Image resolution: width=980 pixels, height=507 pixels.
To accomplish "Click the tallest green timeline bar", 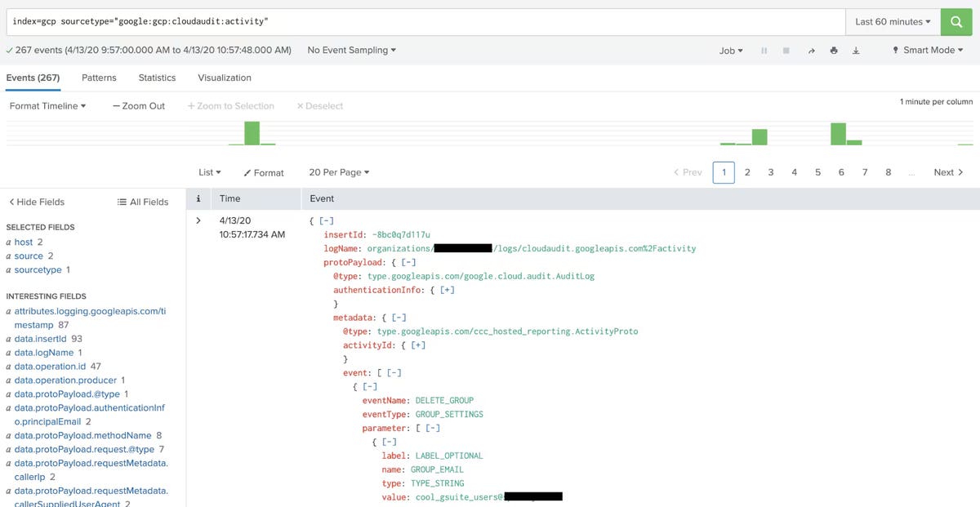I will pyautogui.click(x=252, y=133).
